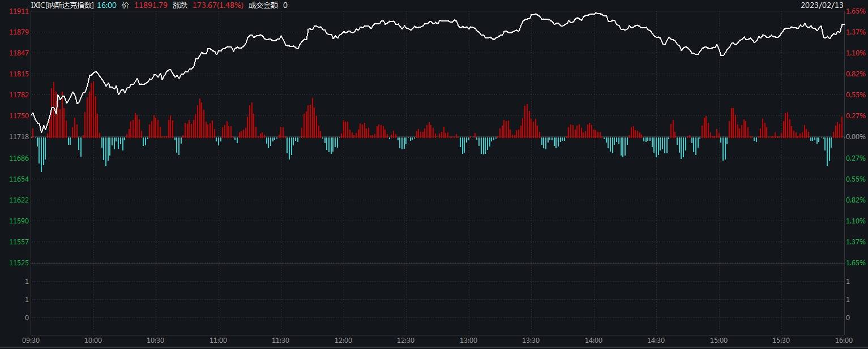The width and height of the screenshot is (868, 349).
Task: Click the 11847 price axis label
Action: click(x=19, y=53)
